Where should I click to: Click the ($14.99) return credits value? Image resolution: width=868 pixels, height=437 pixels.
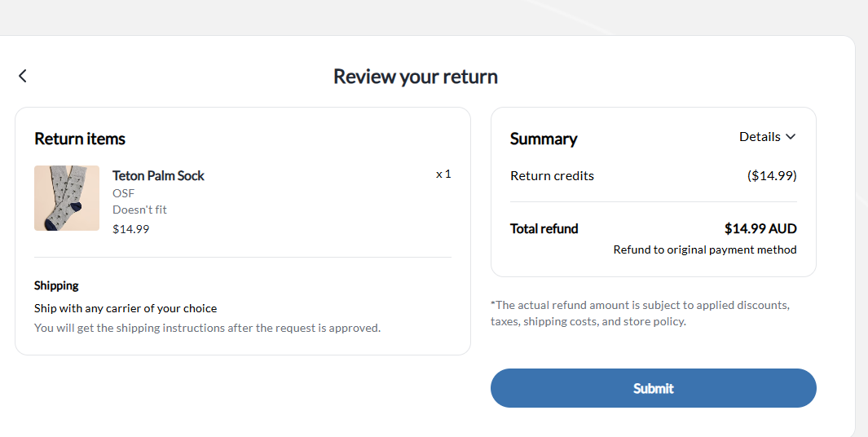(771, 175)
